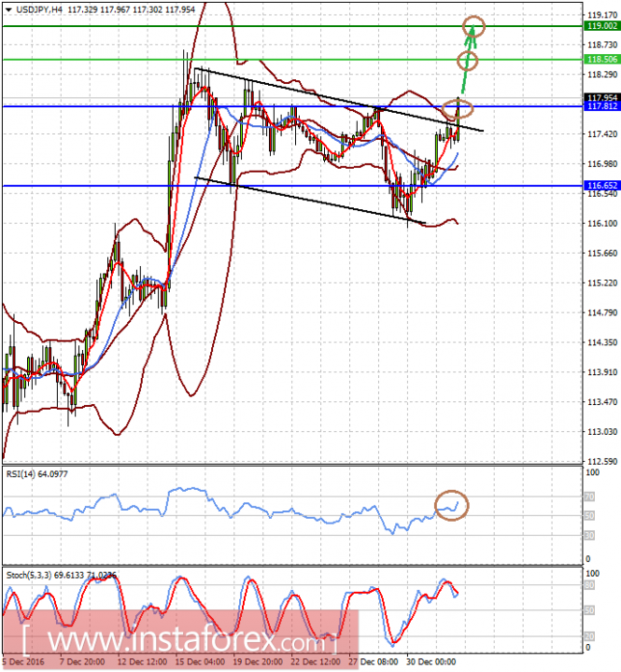
Task: Select the 118.506 green price level label
Action: click(x=602, y=60)
